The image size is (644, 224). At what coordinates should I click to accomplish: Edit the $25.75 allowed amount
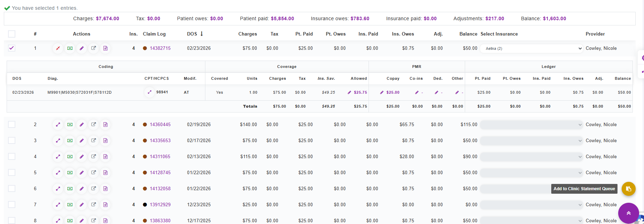pos(349,92)
